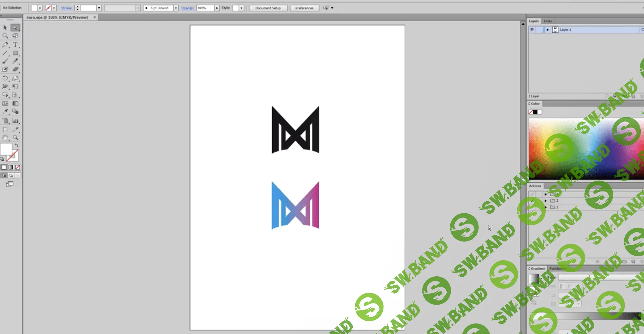Select the Type tool

tap(15, 45)
